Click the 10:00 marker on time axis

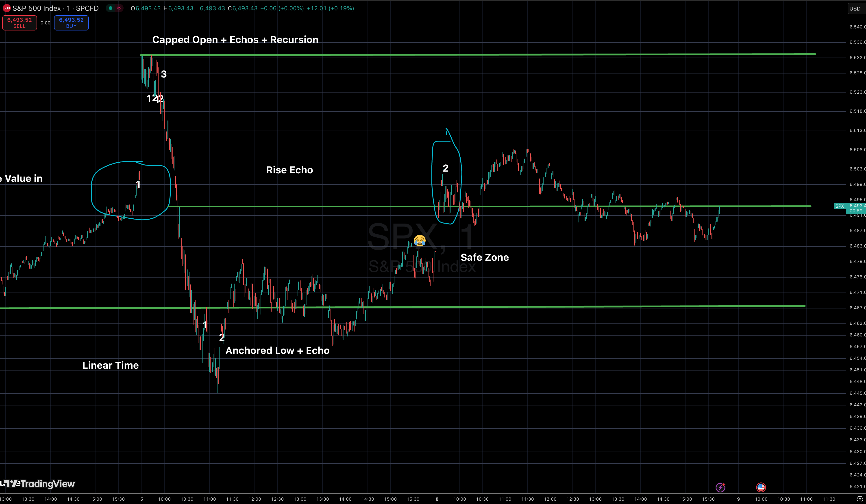click(164, 499)
